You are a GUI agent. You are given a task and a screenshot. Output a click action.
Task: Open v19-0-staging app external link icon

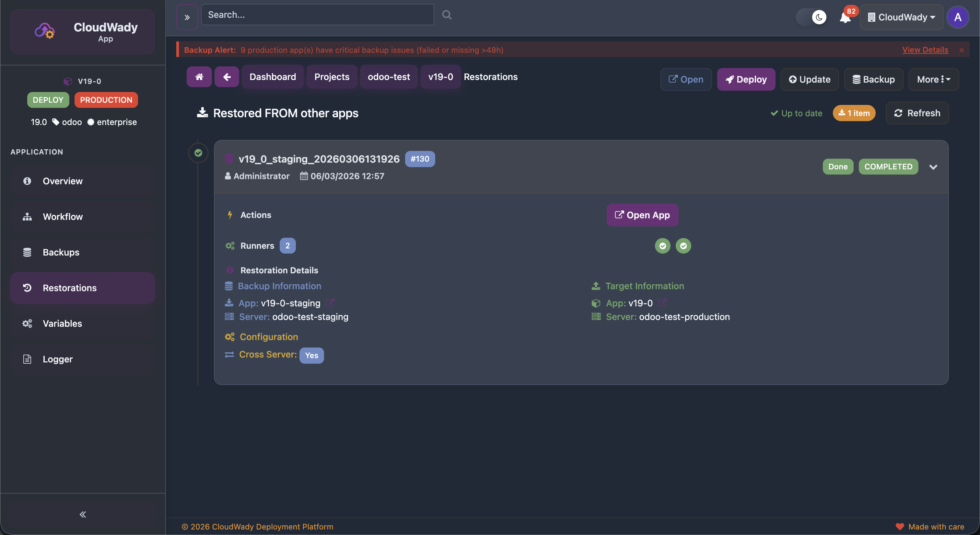pos(330,303)
